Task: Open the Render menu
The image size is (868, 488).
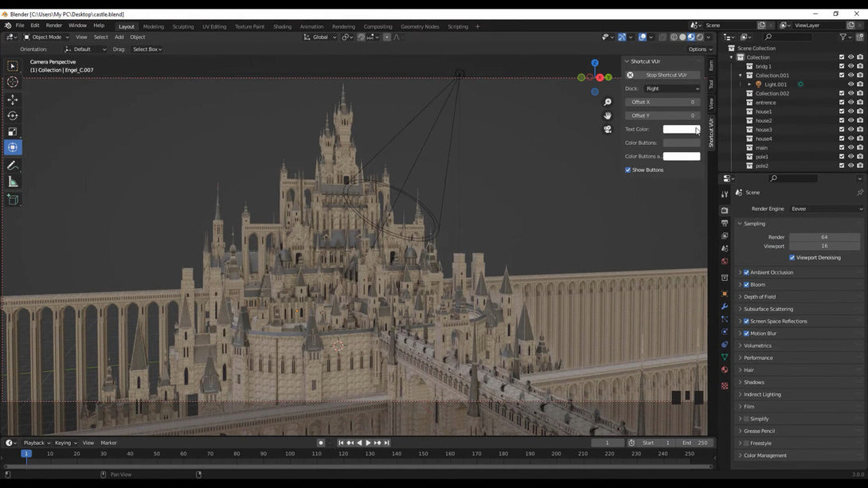Action: [53, 25]
